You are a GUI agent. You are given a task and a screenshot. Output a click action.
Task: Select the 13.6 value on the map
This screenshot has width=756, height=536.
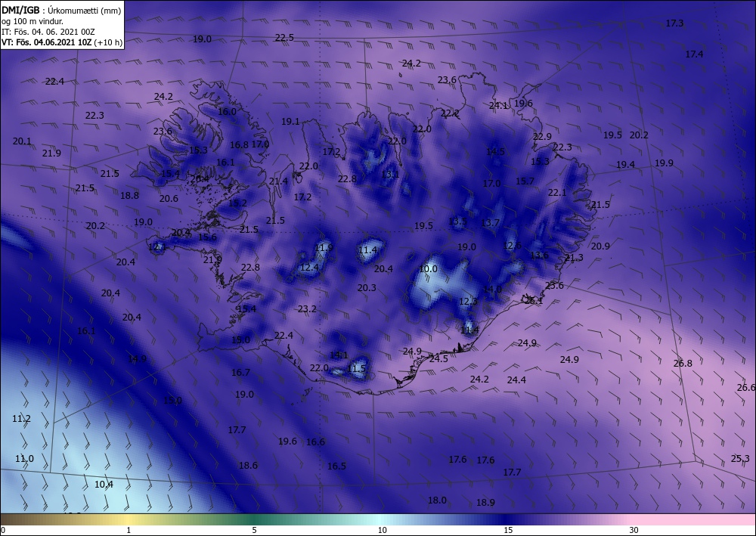pyautogui.click(x=539, y=255)
